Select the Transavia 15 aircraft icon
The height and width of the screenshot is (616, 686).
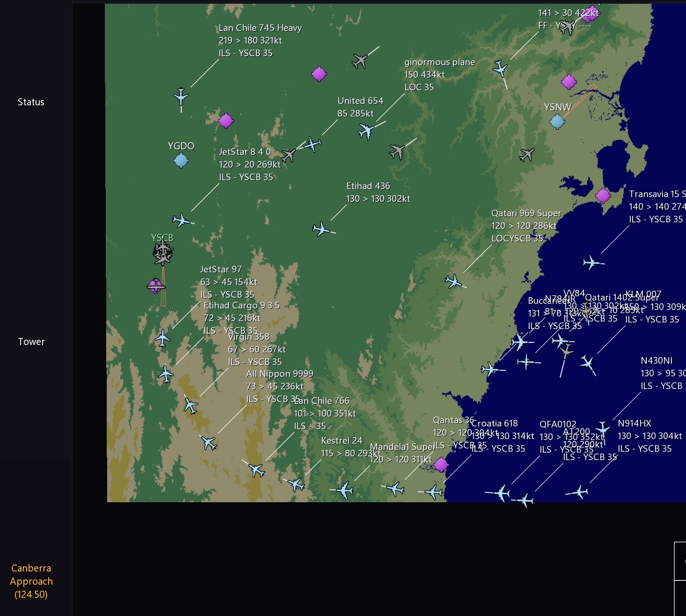(592, 263)
